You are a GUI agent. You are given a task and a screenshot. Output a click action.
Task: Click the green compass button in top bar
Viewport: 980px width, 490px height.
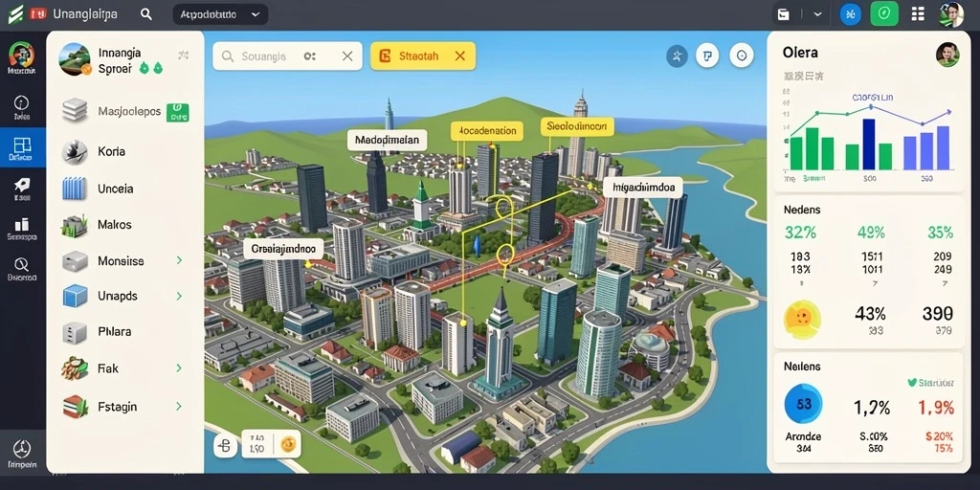click(x=883, y=13)
